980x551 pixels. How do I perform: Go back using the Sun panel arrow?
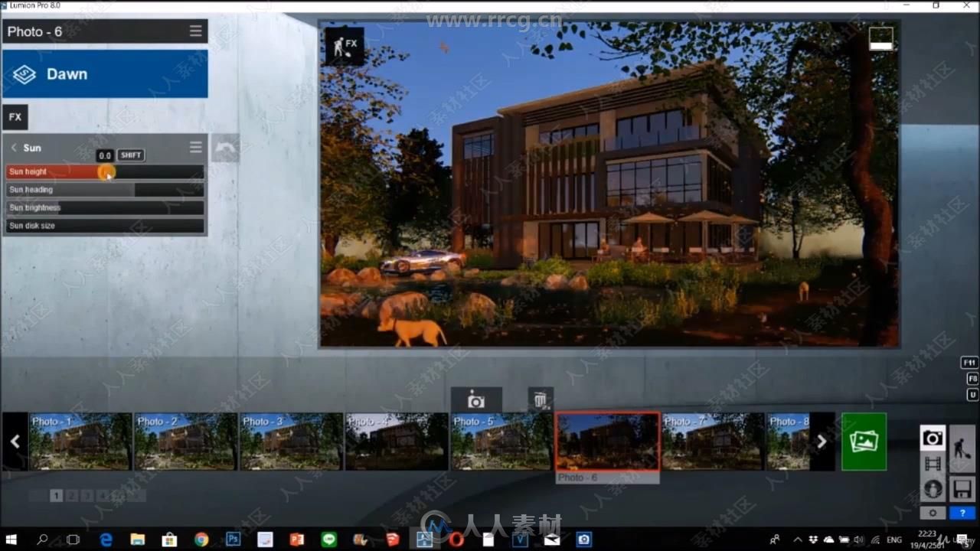pyautogui.click(x=14, y=148)
